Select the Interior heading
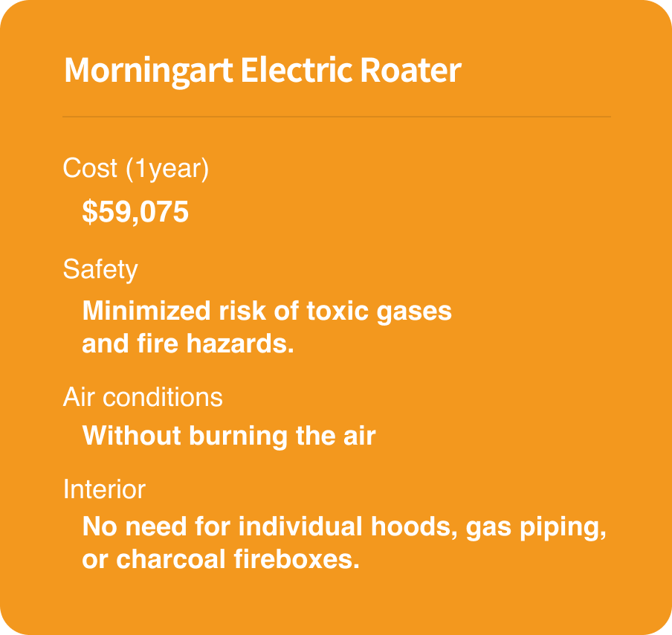 [104, 489]
